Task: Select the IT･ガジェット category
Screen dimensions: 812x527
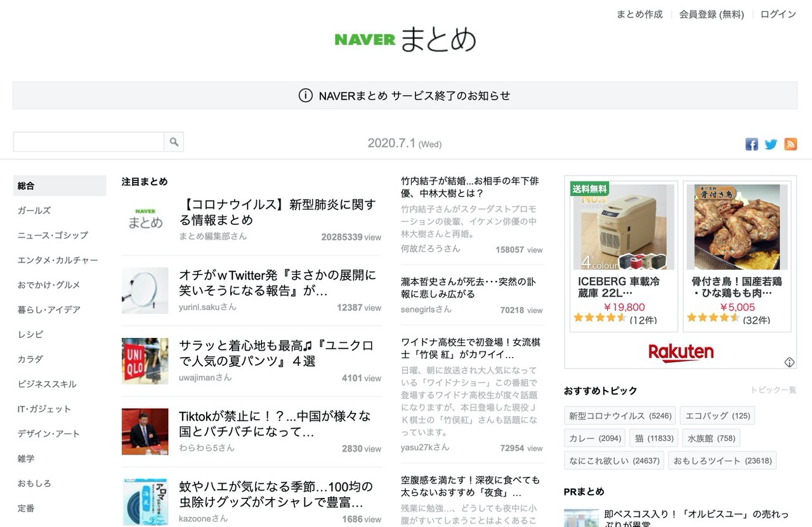Action: [44, 409]
